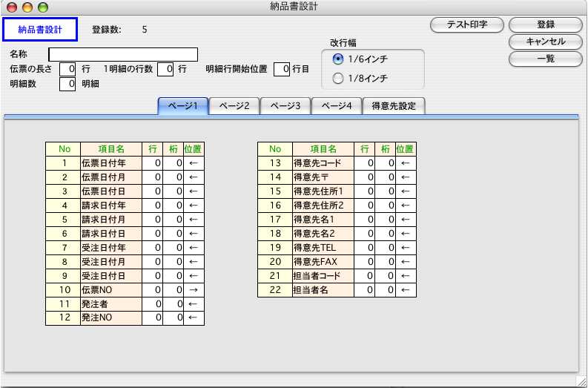
Task: Open the 一覧 list button
Action: click(546, 59)
